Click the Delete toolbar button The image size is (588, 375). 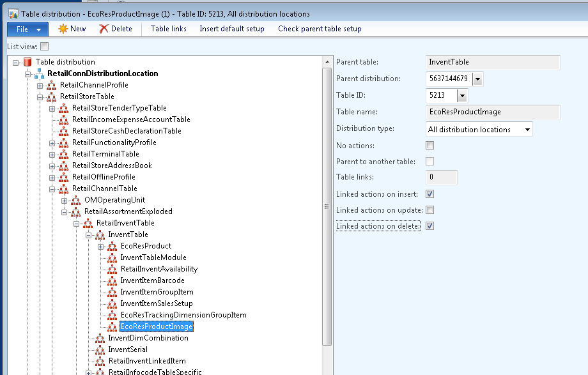pos(116,29)
